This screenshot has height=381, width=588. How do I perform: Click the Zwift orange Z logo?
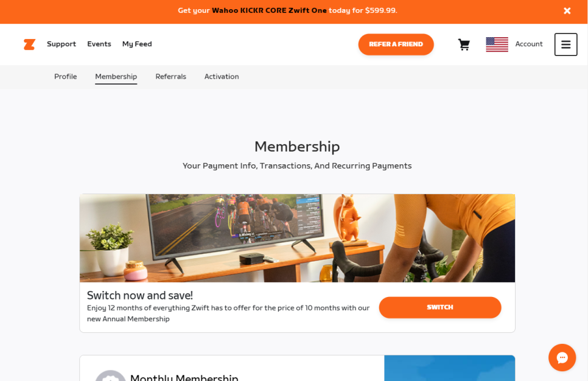pyautogui.click(x=29, y=44)
